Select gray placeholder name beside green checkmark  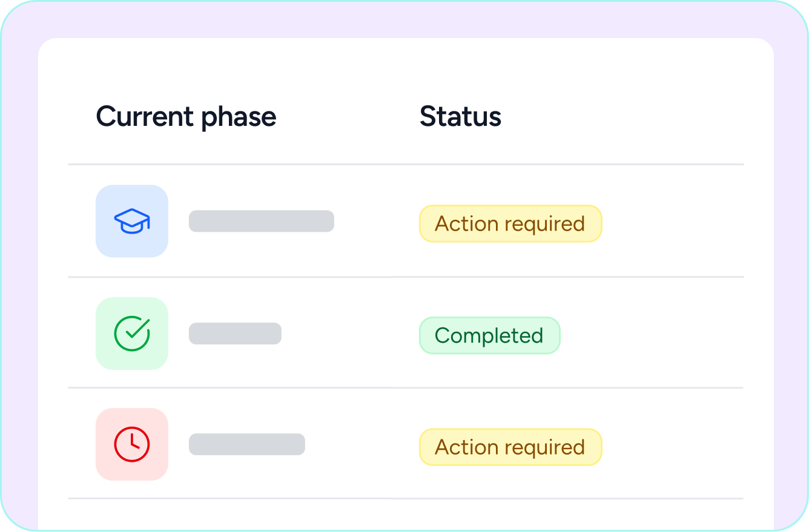[x=235, y=333]
